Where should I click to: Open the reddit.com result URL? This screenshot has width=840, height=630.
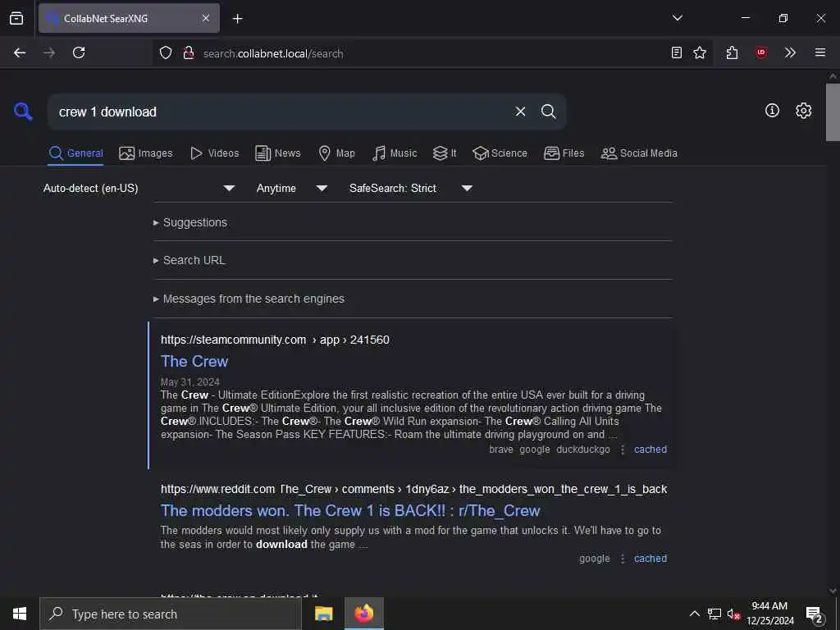pos(413,489)
